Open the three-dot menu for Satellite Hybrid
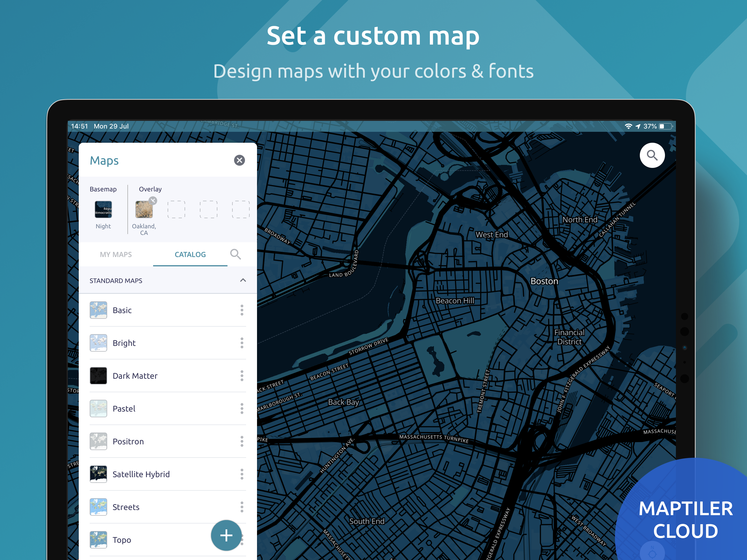The height and width of the screenshot is (560, 747). pos(242,474)
